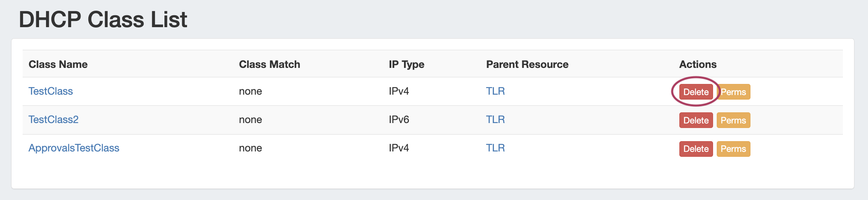Click the Parent Resource column header
The width and height of the screenshot is (868, 200).
click(527, 64)
